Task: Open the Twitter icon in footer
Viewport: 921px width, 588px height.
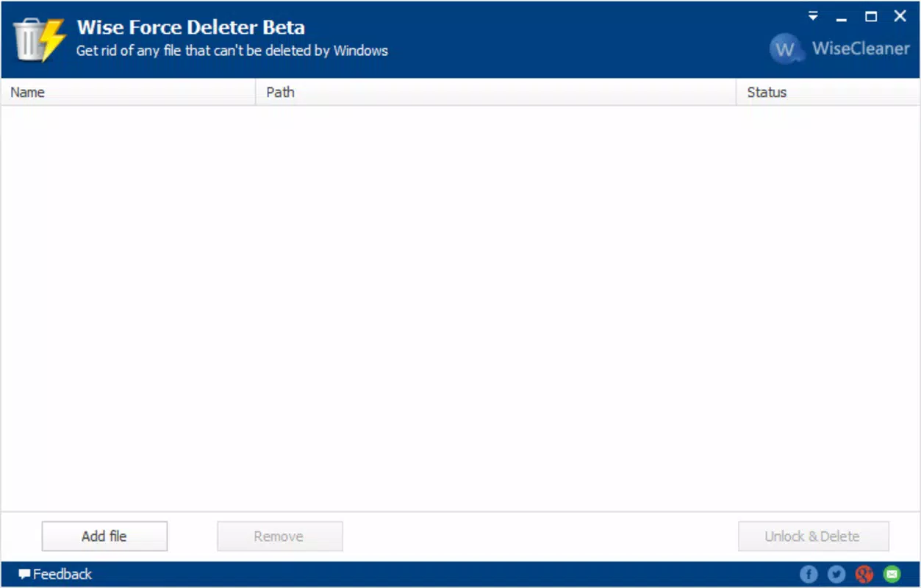Action: pyautogui.click(x=836, y=574)
